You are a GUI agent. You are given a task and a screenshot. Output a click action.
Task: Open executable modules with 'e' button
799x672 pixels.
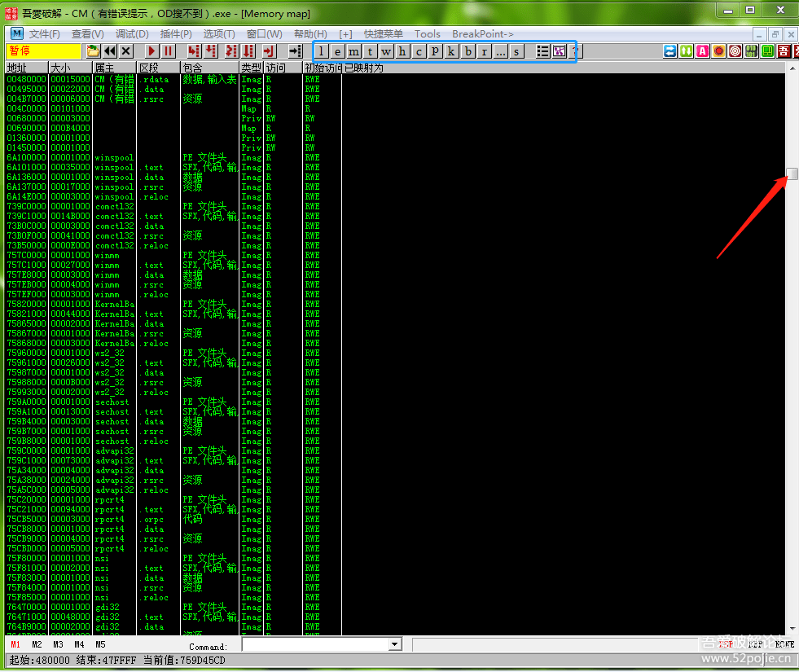(x=337, y=51)
